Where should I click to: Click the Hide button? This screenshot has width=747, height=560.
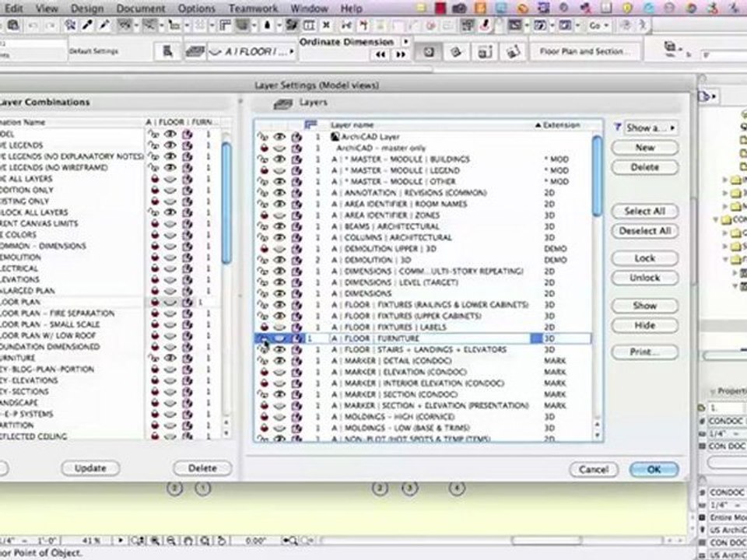(x=644, y=325)
